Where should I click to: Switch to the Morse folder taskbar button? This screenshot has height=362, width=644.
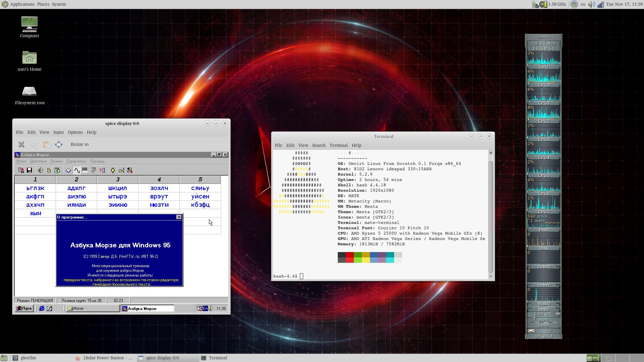point(92,309)
